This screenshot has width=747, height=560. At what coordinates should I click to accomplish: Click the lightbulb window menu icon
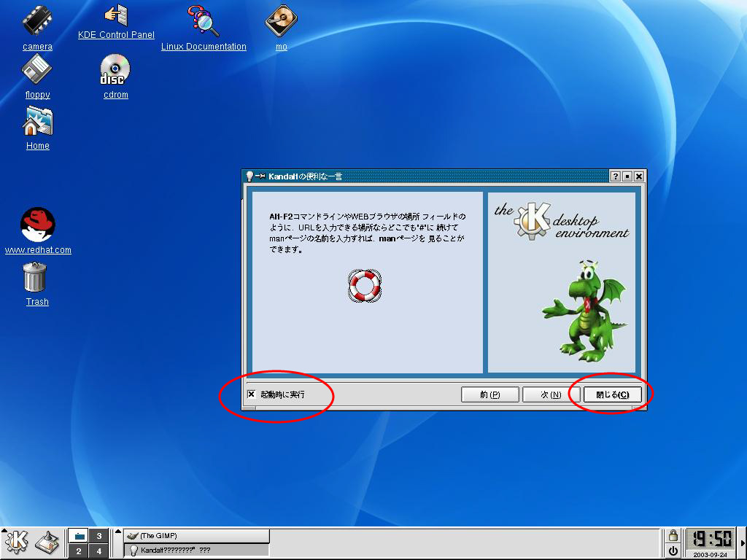[x=249, y=176]
